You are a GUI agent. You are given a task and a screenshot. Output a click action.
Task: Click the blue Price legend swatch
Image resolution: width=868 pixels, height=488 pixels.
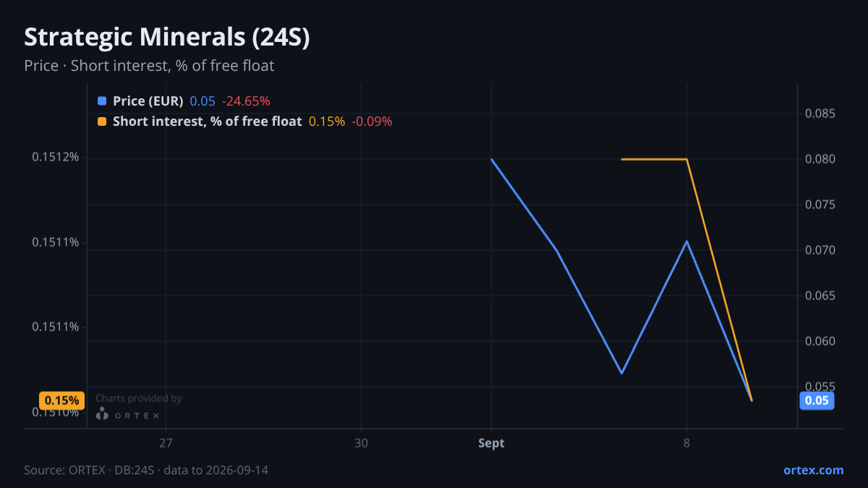[x=101, y=101]
